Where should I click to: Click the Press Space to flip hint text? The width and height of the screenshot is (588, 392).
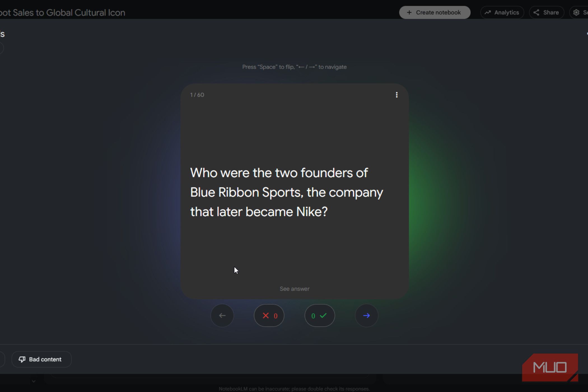tap(294, 67)
